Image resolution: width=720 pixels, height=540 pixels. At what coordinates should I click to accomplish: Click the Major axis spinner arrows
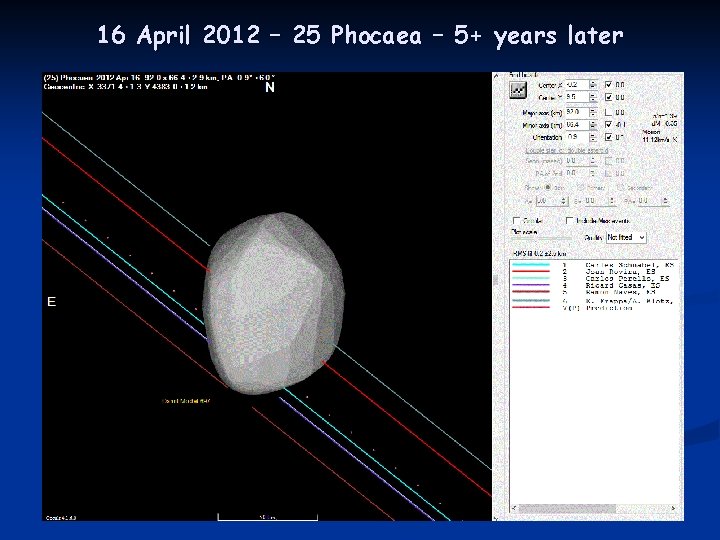593,112
